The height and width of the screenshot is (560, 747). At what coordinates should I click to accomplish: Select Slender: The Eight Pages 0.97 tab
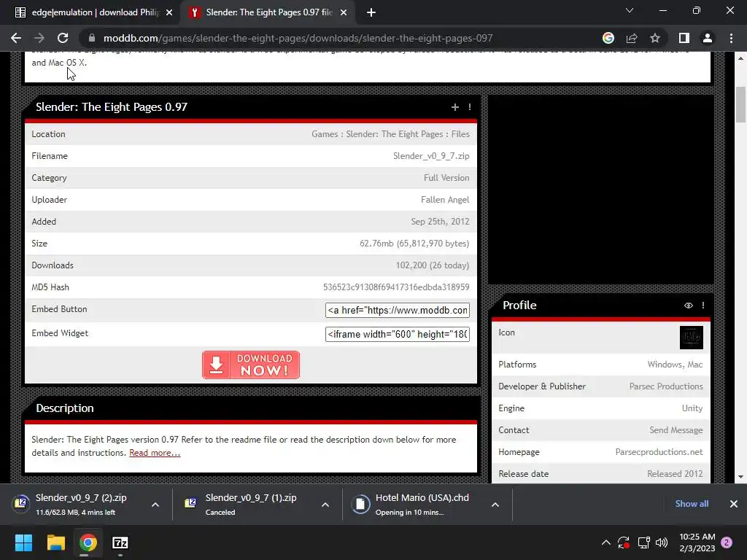(x=268, y=12)
